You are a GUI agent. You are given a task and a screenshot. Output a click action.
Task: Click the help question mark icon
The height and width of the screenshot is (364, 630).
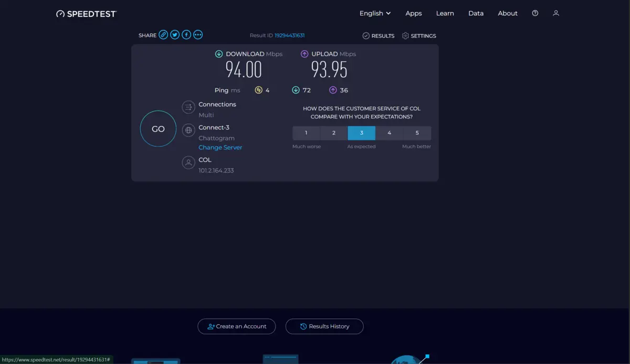(535, 13)
